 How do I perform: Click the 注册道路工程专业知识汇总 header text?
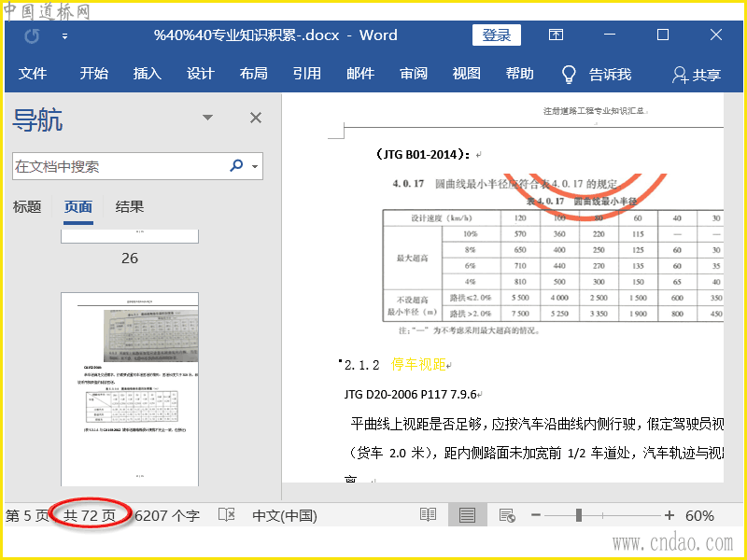click(594, 111)
